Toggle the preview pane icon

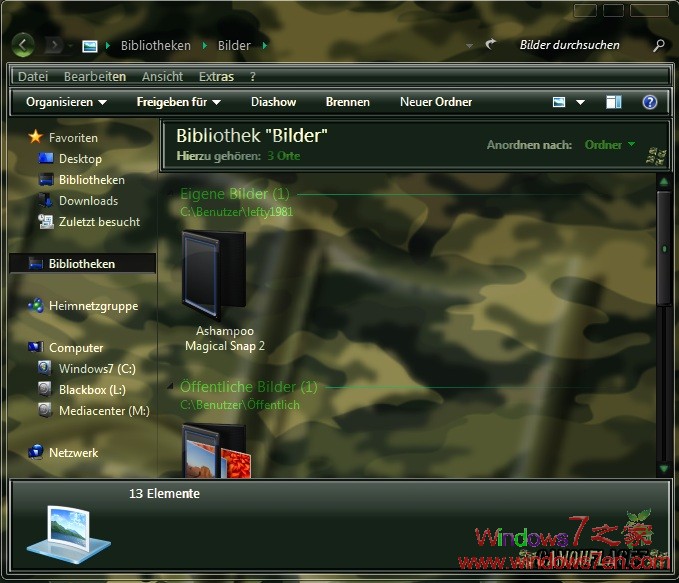(x=614, y=102)
